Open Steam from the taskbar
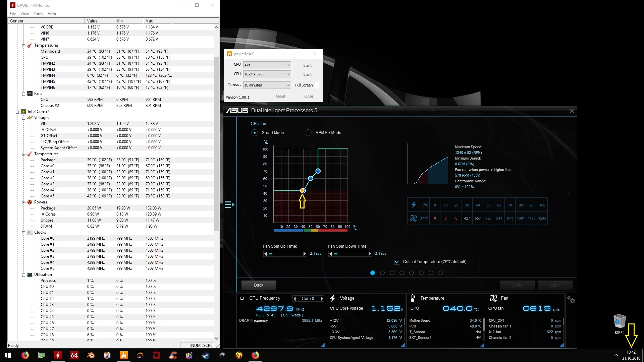 click(206, 355)
